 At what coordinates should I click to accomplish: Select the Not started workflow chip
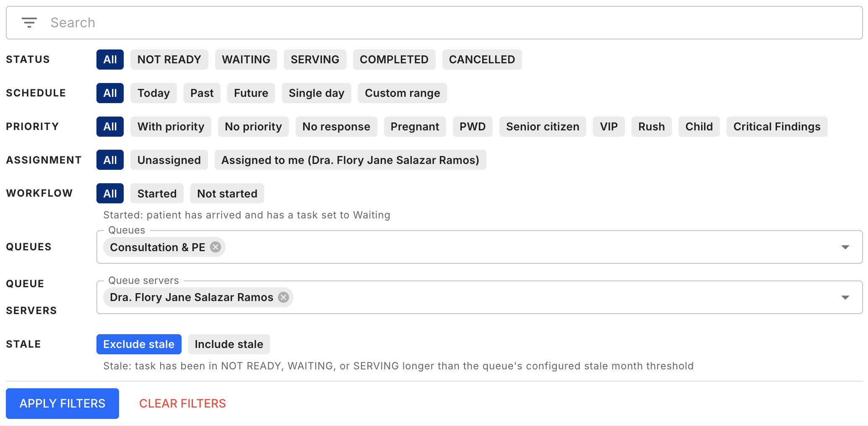point(227,194)
